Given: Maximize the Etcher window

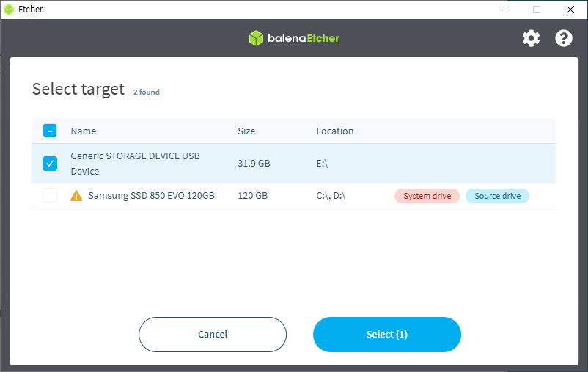Looking at the screenshot, I should point(537,10).
